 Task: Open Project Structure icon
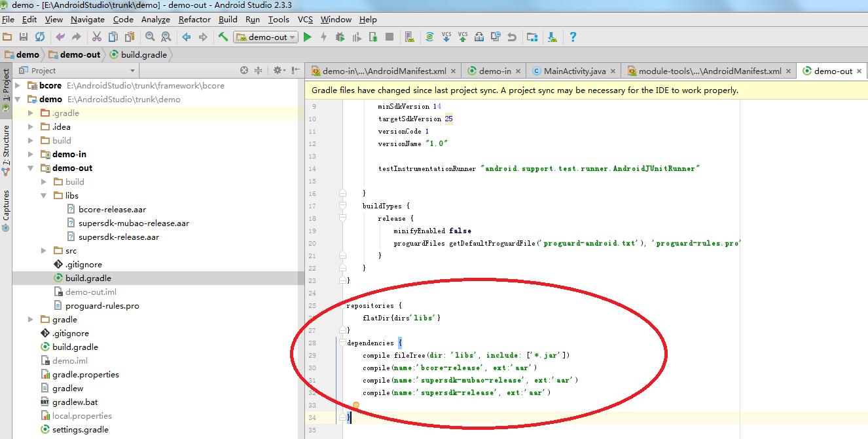[532, 37]
